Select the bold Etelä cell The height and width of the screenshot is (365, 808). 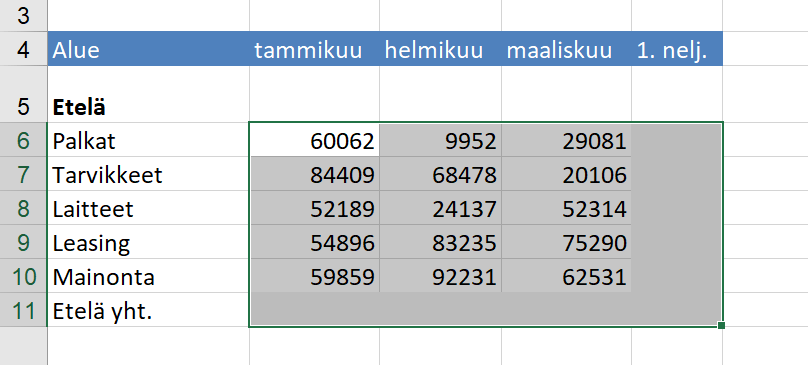click(148, 94)
